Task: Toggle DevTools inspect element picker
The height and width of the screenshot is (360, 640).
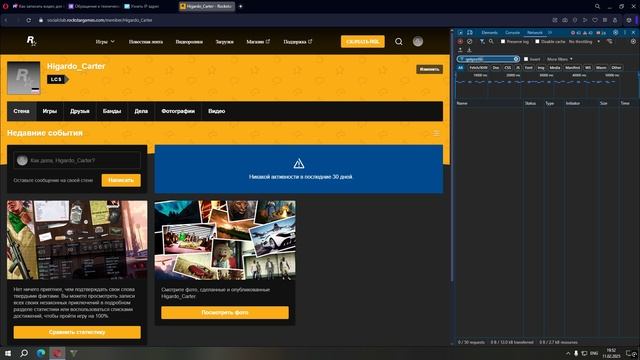Action: pyautogui.click(x=460, y=32)
